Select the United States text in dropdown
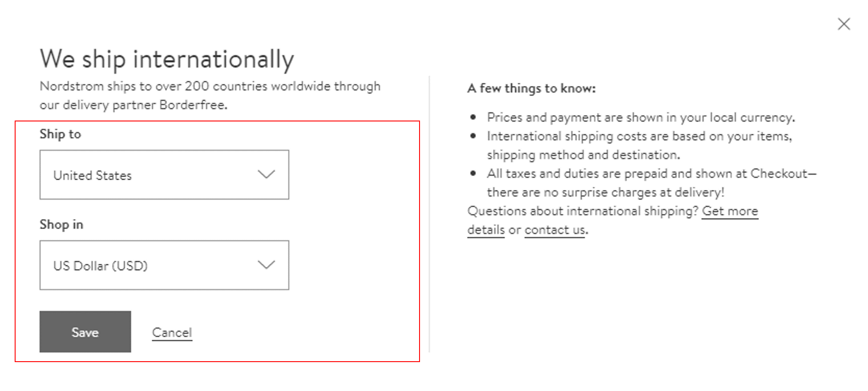868x391 pixels. [93, 176]
